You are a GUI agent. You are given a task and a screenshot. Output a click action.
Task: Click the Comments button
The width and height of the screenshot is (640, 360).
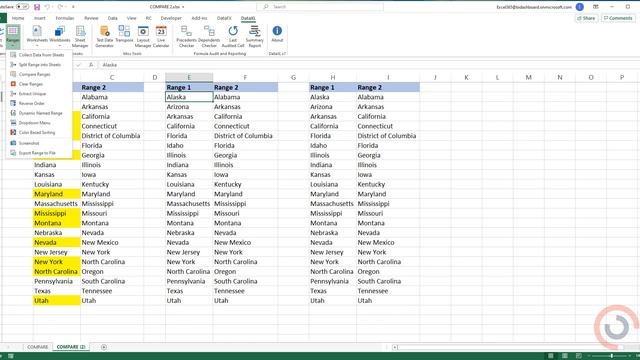click(x=618, y=18)
